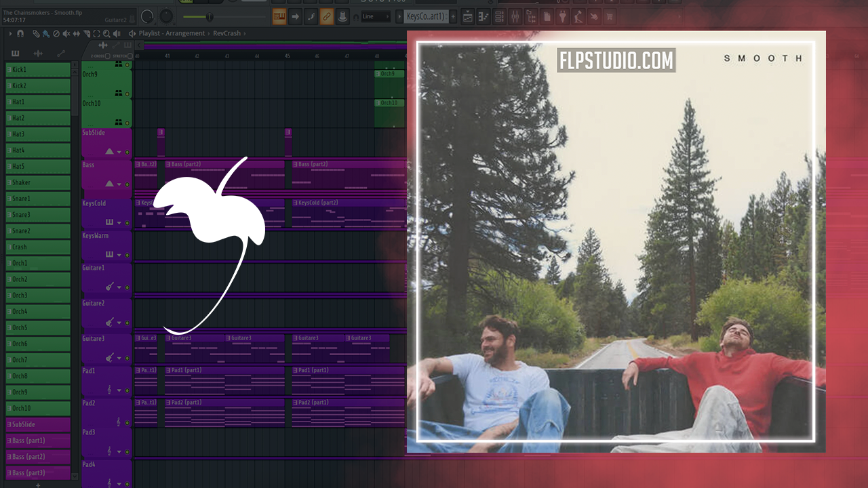The width and height of the screenshot is (868, 488).
Task: Enable the Z-CROSS checkbox
Action: coord(107,56)
